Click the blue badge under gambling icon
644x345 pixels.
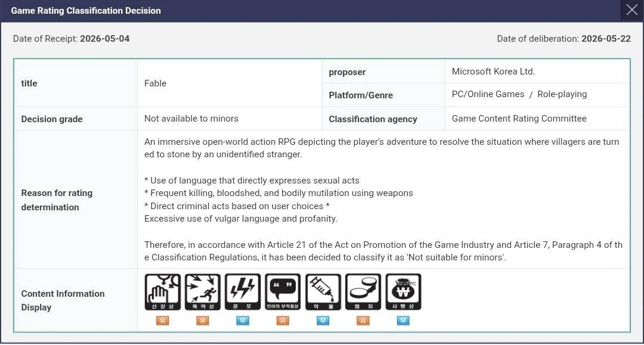tap(403, 321)
